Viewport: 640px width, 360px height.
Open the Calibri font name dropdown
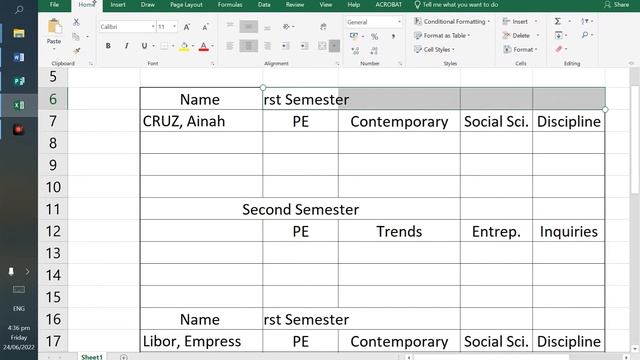[153, 27]
